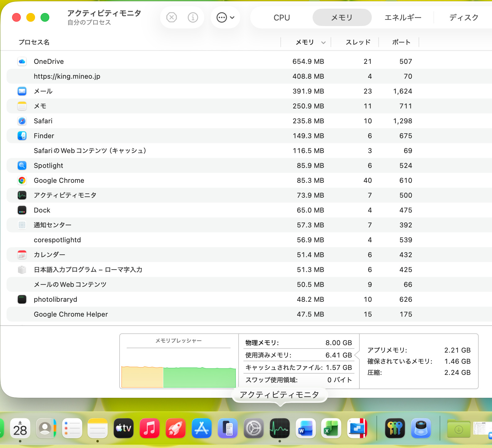This screenshot has width=492, height=448.
Task: Select the Safari process row icon
Action: tap(22, 121)
